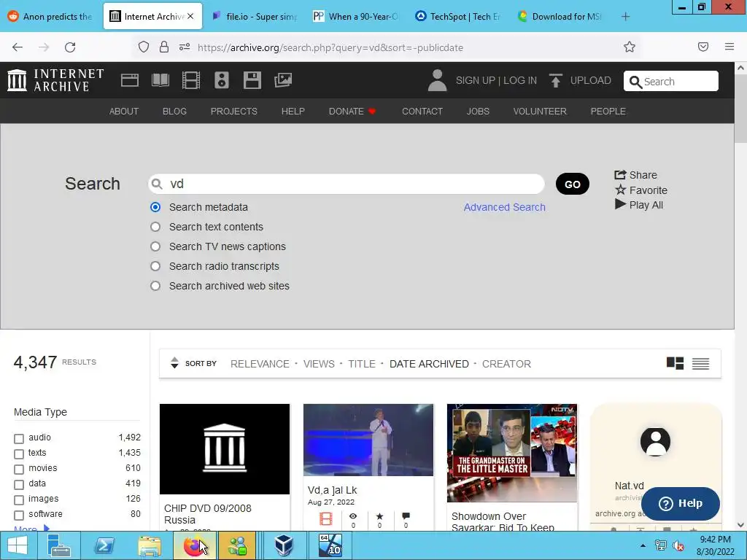Screen dimensions: 747x560
Task: Switch to Download for MSI tab
Action: (x=560, y=17)
